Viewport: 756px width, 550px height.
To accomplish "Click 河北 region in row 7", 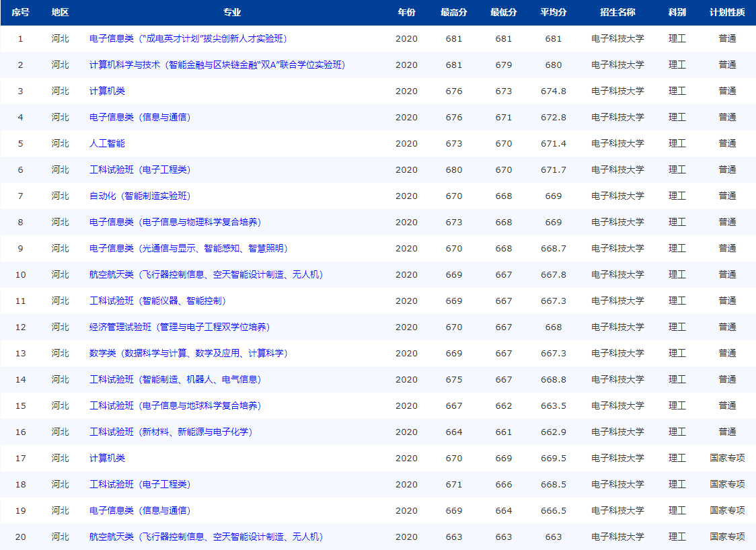I will click(61, 196).
